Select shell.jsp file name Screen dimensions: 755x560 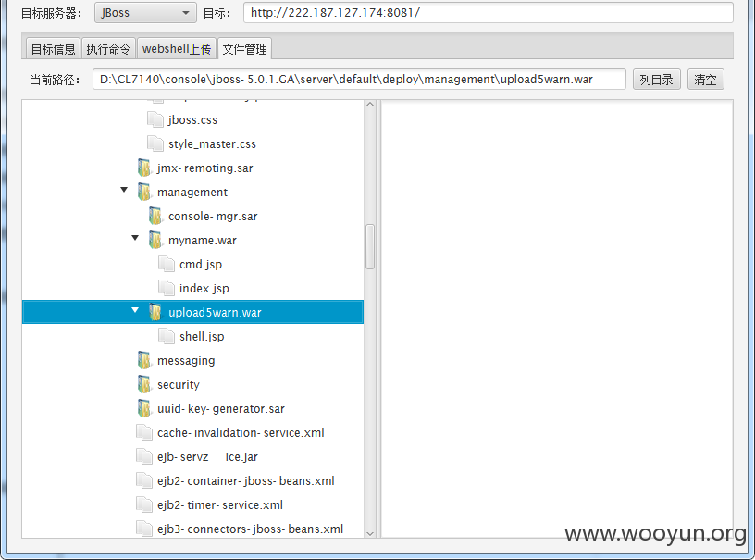point(202,337)
